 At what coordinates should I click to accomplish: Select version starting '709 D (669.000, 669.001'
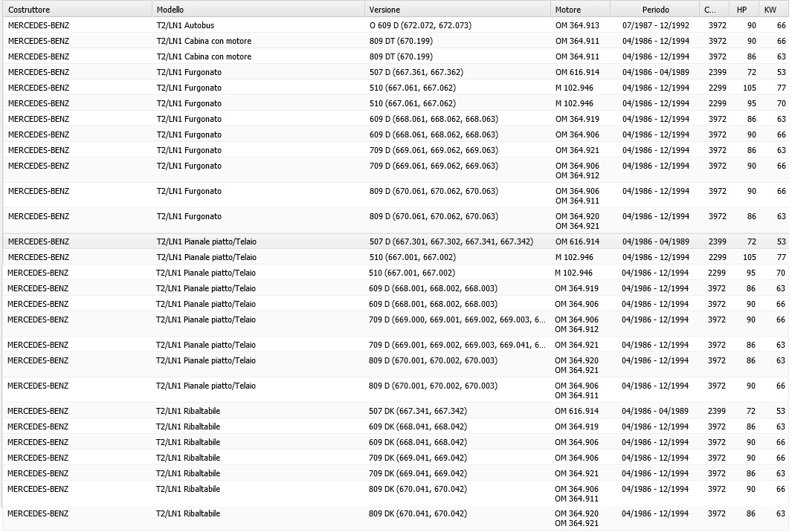point(457,320)
